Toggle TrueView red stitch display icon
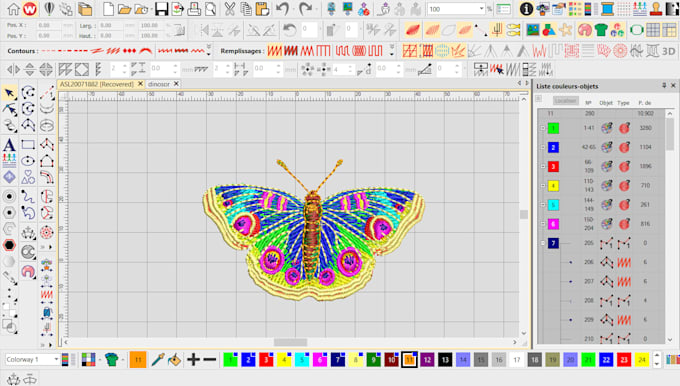Screen dimensions: 680x386 pos(413,30)
